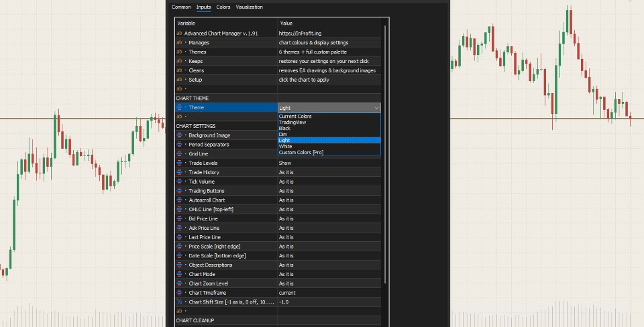Click the inputs list vertical scrollbar

(x=385, y=154)
